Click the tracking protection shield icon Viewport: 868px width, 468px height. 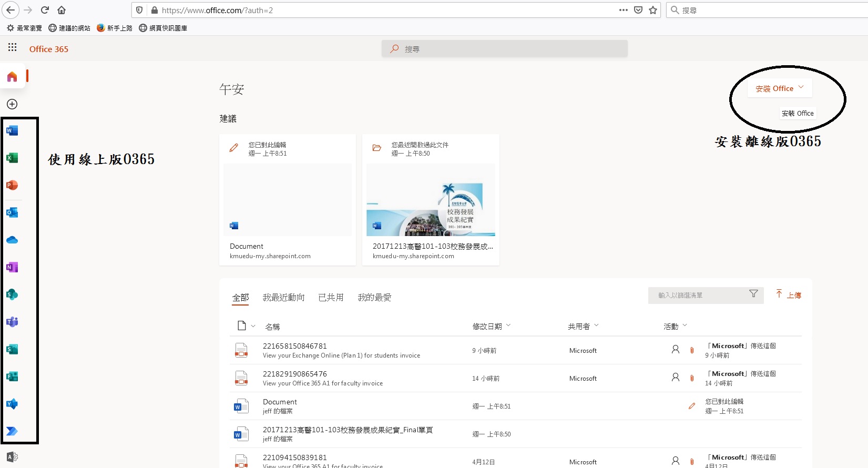[139, 10]
